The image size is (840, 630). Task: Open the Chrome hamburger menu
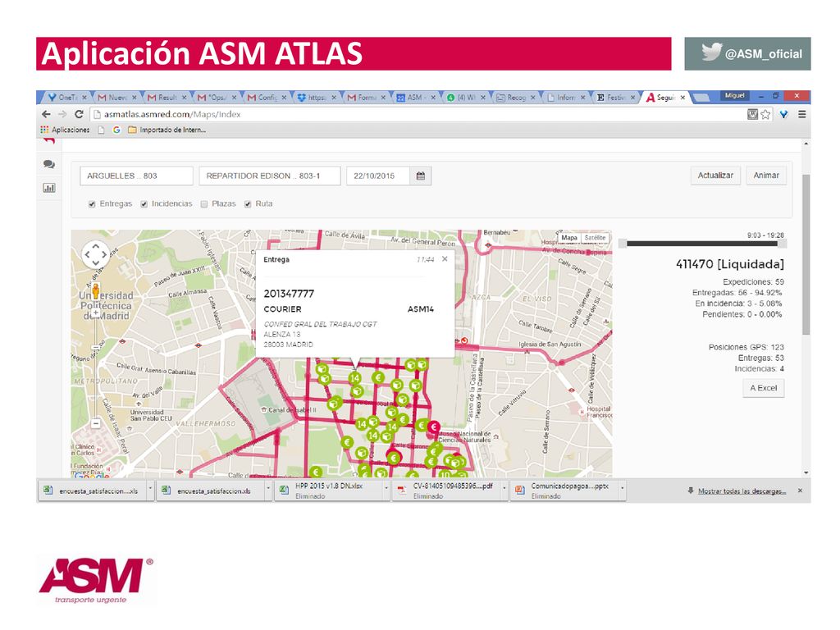[x=802, y=114]
